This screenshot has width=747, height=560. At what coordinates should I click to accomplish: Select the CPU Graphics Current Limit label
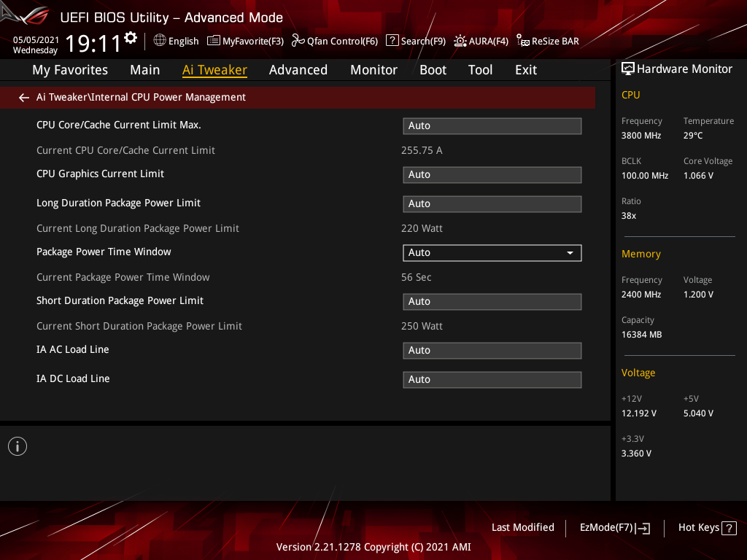(x=100, y=174)
